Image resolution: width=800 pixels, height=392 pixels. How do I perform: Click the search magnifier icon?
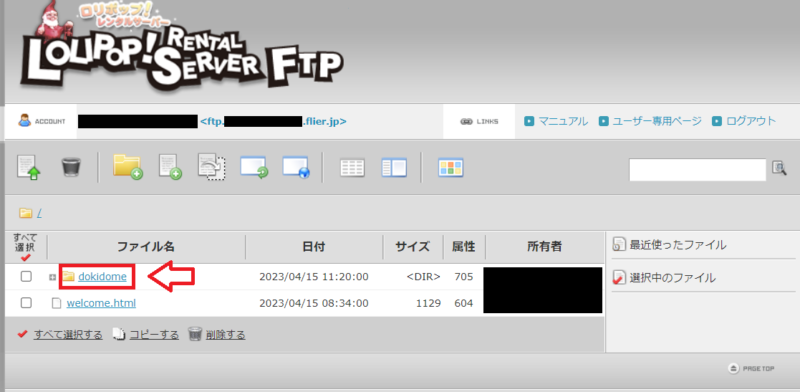[779, 168]
